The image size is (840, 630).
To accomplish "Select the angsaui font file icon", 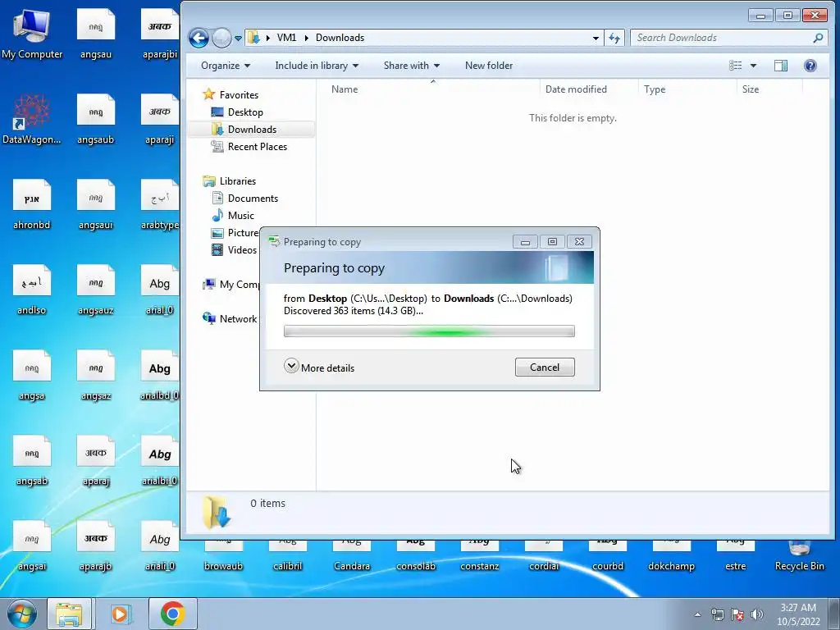I will [96, 204].
